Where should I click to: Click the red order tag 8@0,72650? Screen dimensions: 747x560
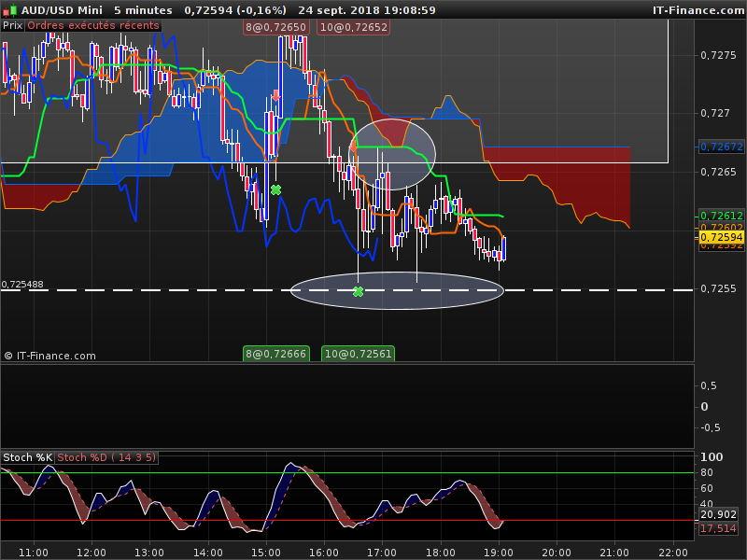(275, 27)
